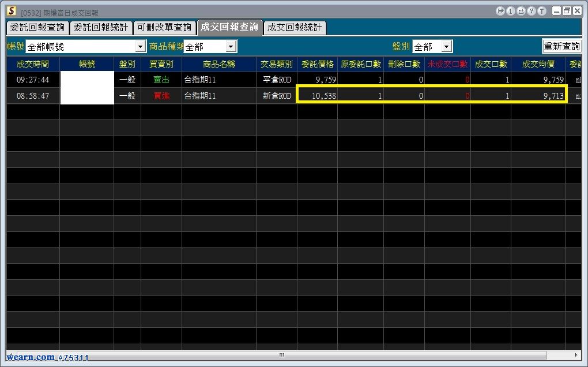
Task: Select the 09:27:44 trade time cell
Action: [33, 80]
